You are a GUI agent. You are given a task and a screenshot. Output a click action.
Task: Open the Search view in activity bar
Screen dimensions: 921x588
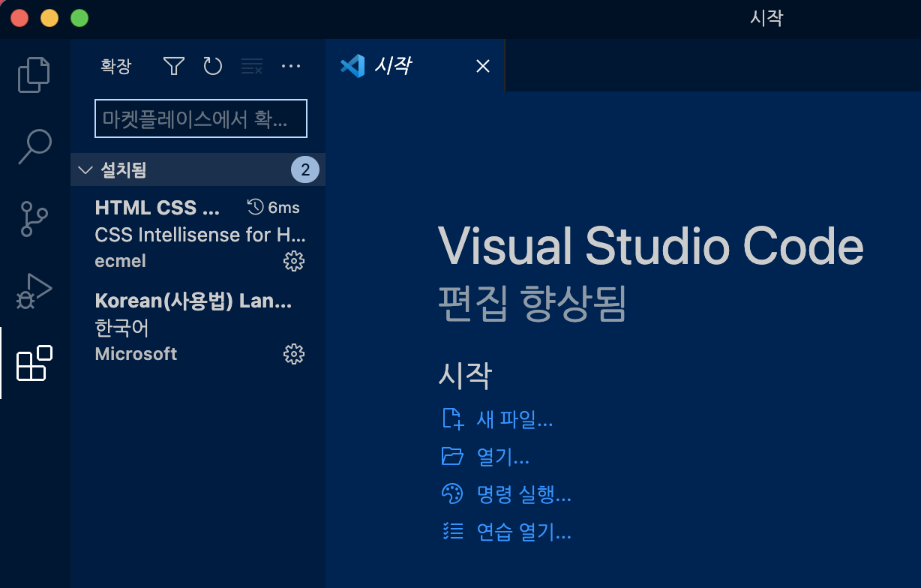tap(34, 146)
